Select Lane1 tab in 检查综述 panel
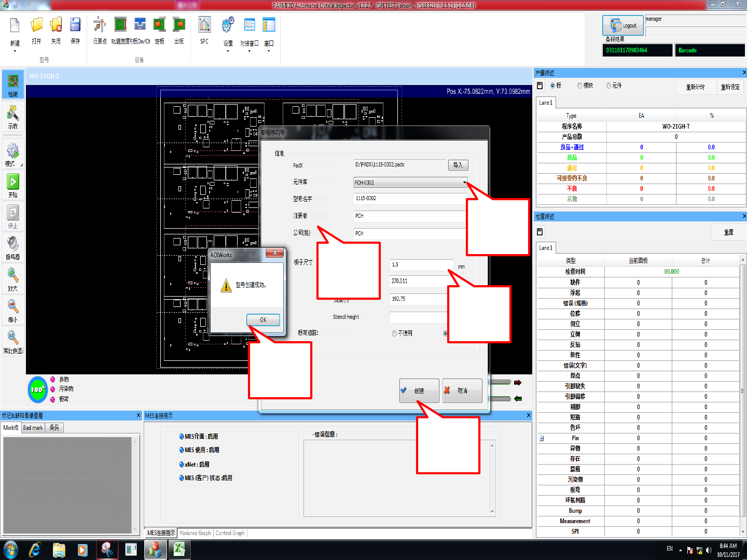The image size is (747, 560). click(x=546, y=248)
